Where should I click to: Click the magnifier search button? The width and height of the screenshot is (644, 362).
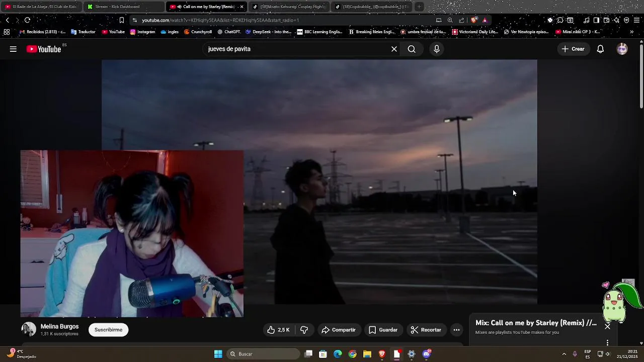point(412,49)
